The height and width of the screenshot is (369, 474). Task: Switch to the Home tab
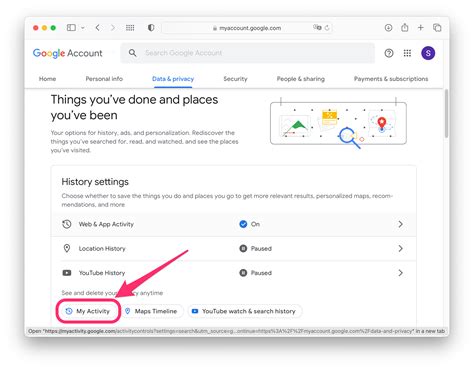[x=47, y=79]
